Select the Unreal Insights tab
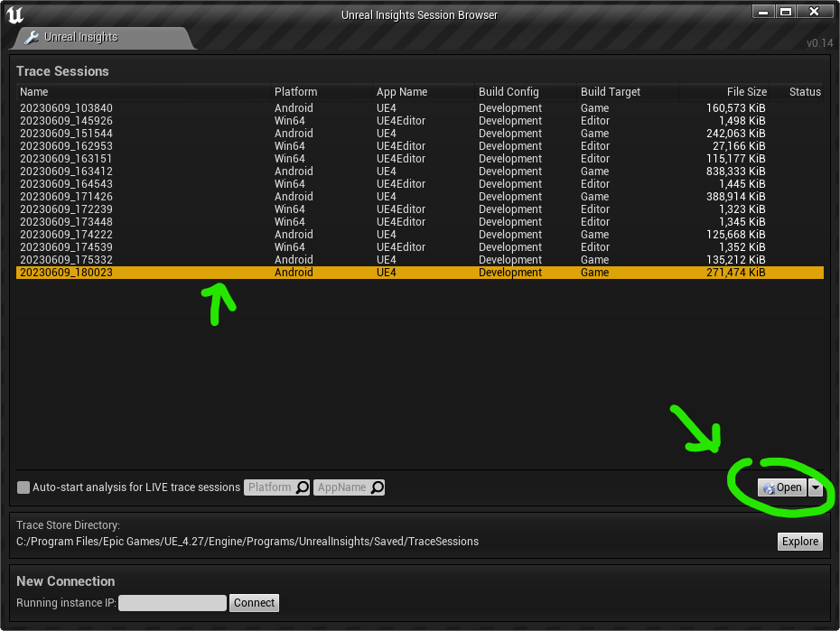 (x=105, y=38)
